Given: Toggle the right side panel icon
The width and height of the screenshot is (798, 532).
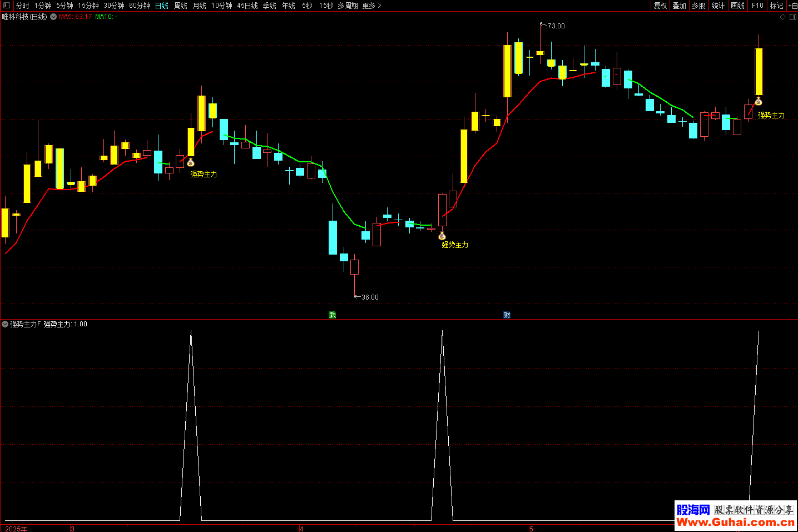Looking at the screenshot, I should 793,17.
